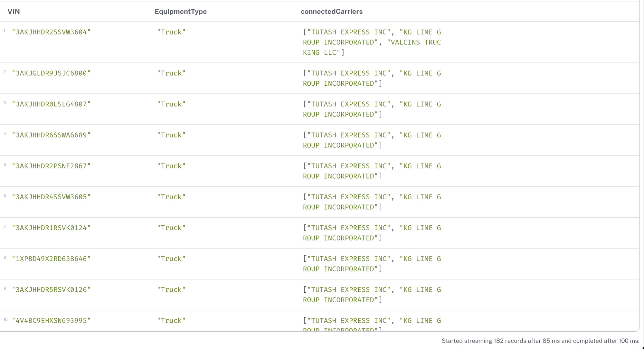Select VIN value 3AKJGLDR9JSJC6800
Image resolution: width=644 pixels, height=349 pixels.
pos(51,73)
